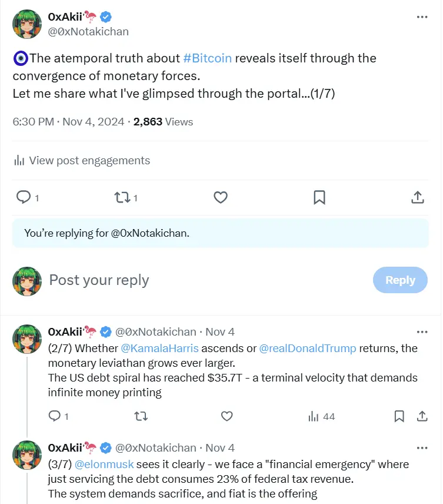This screenshot has width=443, height=504.
Task: Share the main post
Action: click(417, 197)
